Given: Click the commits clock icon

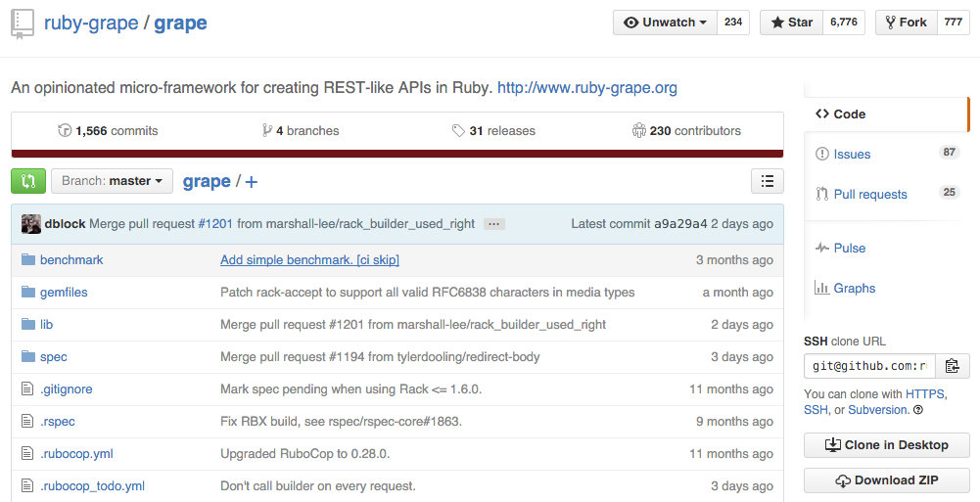Looking at the screenshot, I should click(65, 130).
